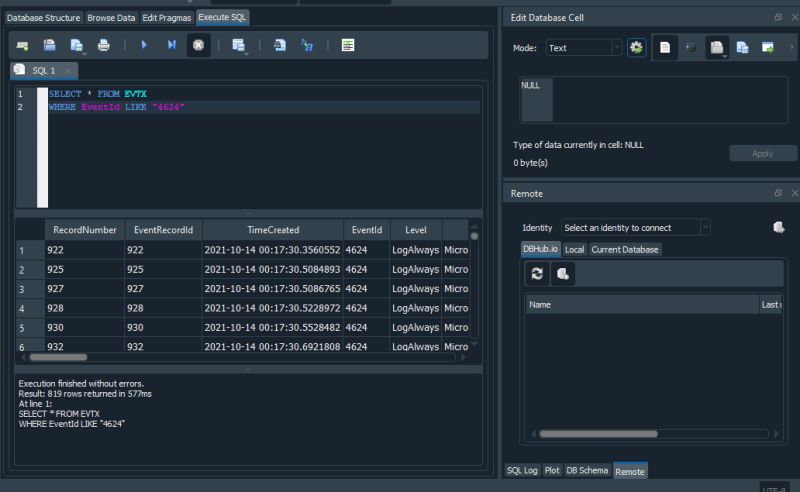Sort by EventId column header
The height and width of the screenshot is (492, 800).
[367, 230]
